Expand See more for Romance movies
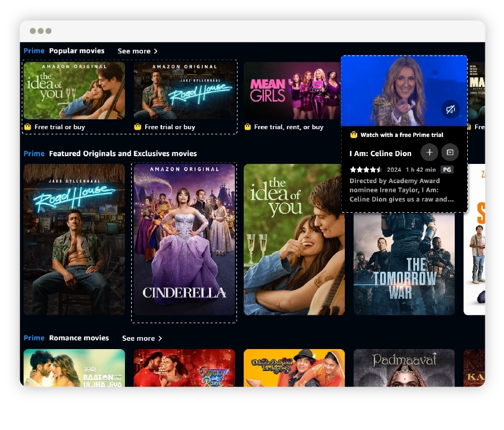504x430 pixels. 142,338
